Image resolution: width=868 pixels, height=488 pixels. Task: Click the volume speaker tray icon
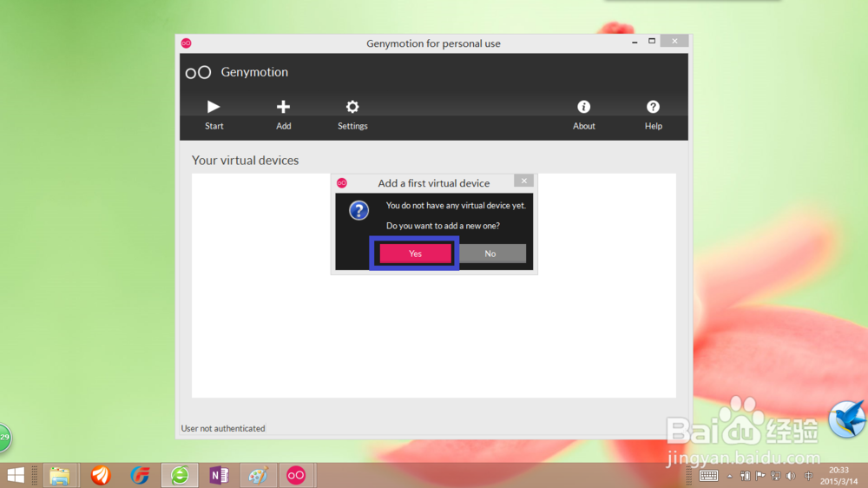point(791,476)
